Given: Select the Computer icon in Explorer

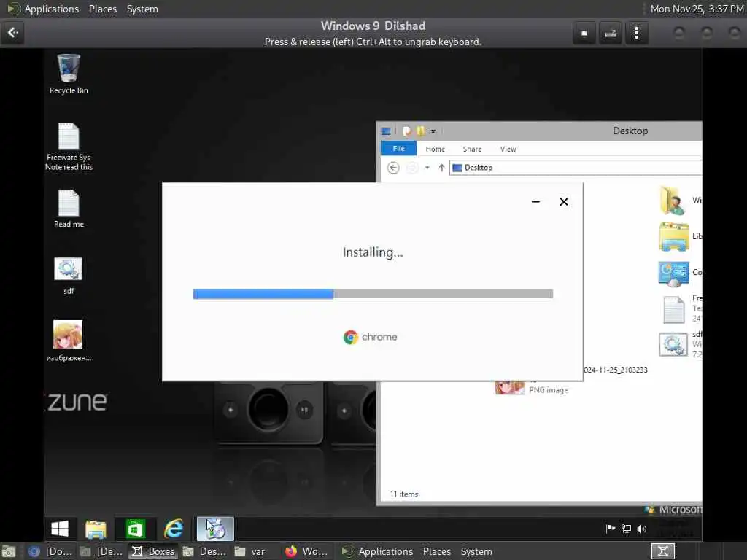Looking at the screenshot, I should point(673,273).
